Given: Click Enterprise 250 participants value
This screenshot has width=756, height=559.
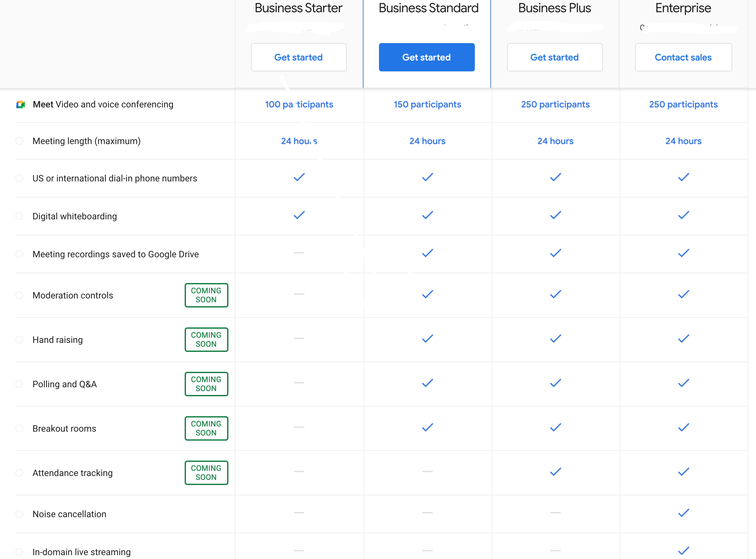Looking at the screenshot, I should point(683,104).
